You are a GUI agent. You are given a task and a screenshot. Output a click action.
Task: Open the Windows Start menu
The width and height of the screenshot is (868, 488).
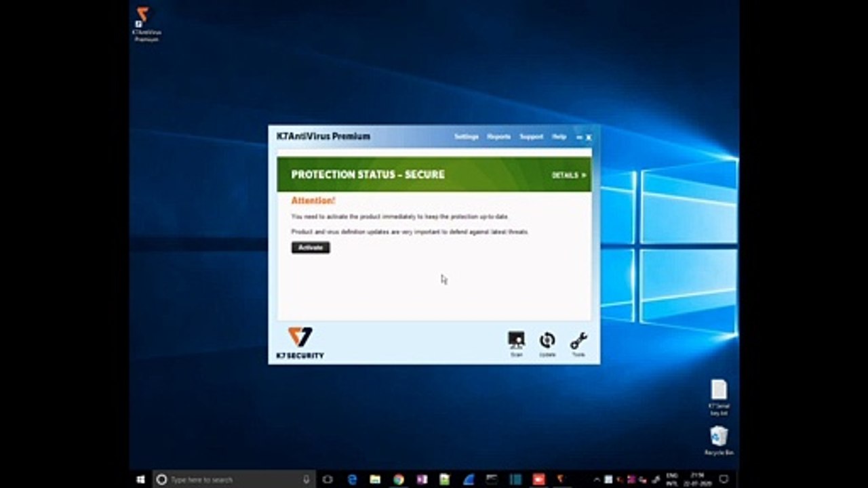pos(141,479)
